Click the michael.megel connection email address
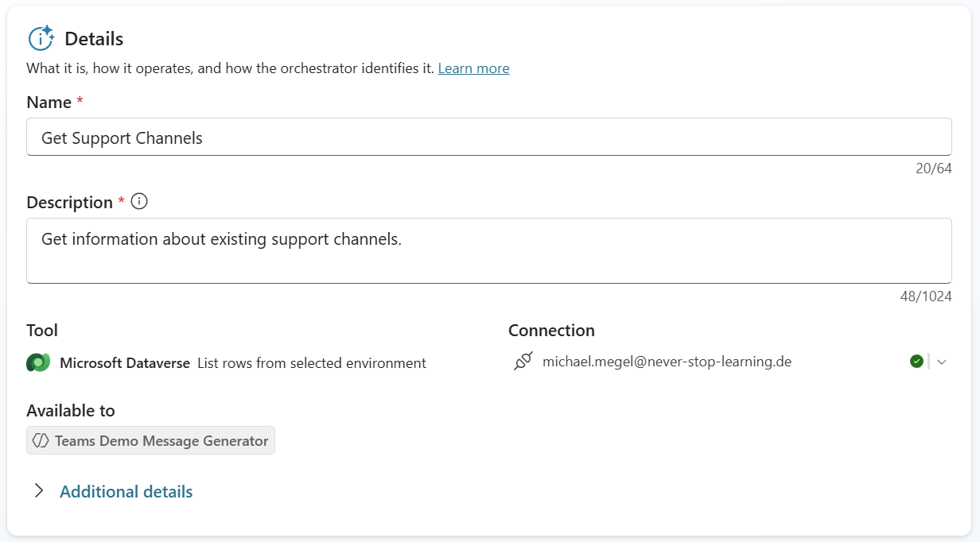980x542 pixels. (x=667, y=362)
